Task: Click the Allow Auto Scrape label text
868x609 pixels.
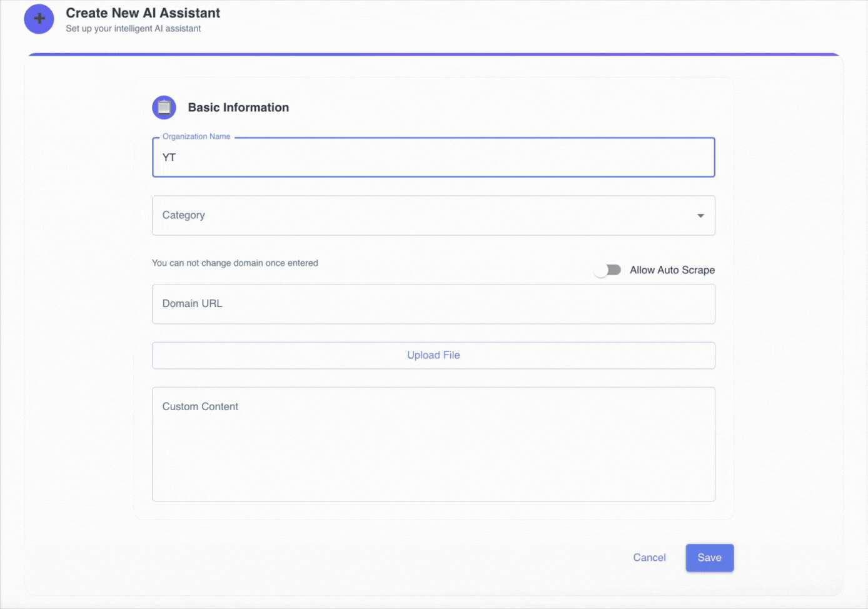Action: pyautogui.click(x=672, y=270)
